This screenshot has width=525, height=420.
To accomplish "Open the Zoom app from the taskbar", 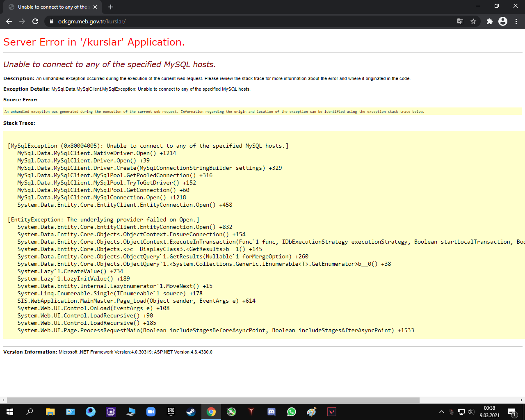I will [151, 412].
